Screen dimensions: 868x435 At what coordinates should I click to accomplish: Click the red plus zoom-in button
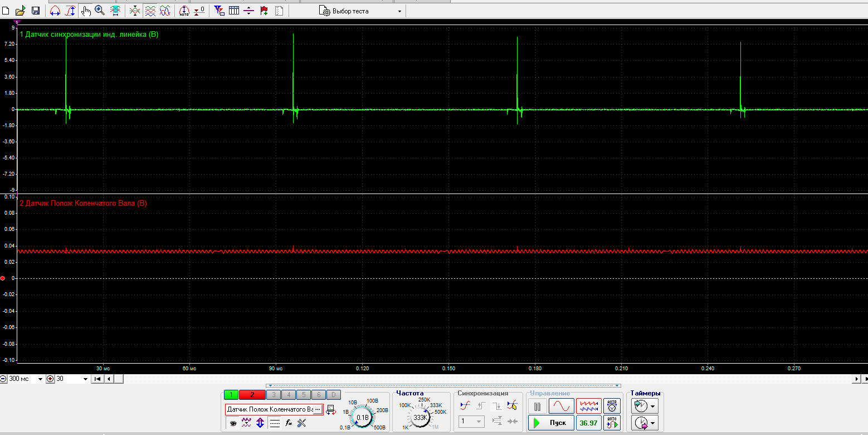50,379
